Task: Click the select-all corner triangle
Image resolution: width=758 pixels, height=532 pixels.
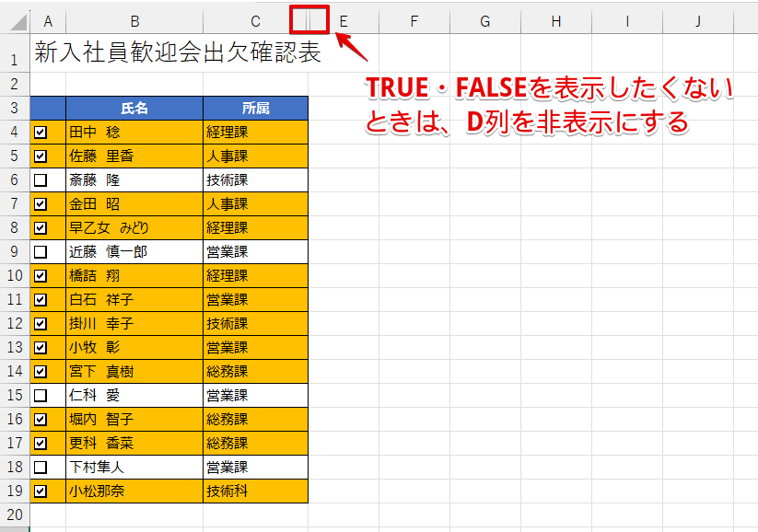Action: pyautogui.click(x=18, y=22)
